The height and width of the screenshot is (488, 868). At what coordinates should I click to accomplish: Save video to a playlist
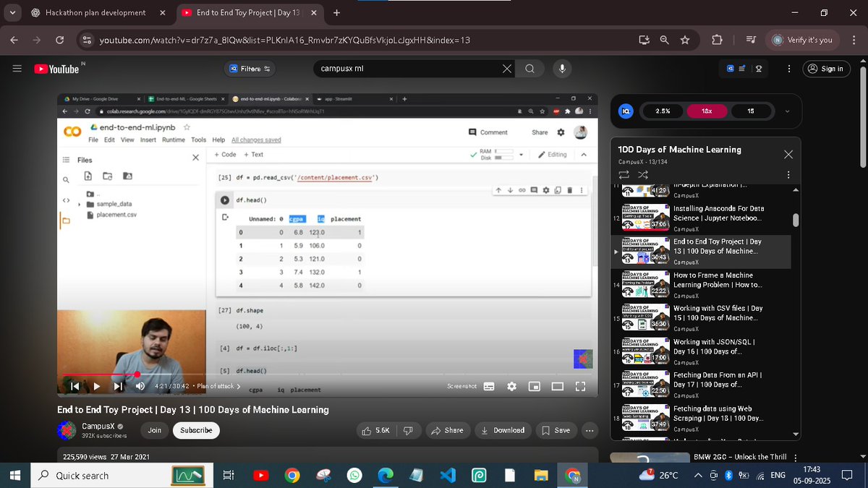pyautogui.click(x=556, y=430)
